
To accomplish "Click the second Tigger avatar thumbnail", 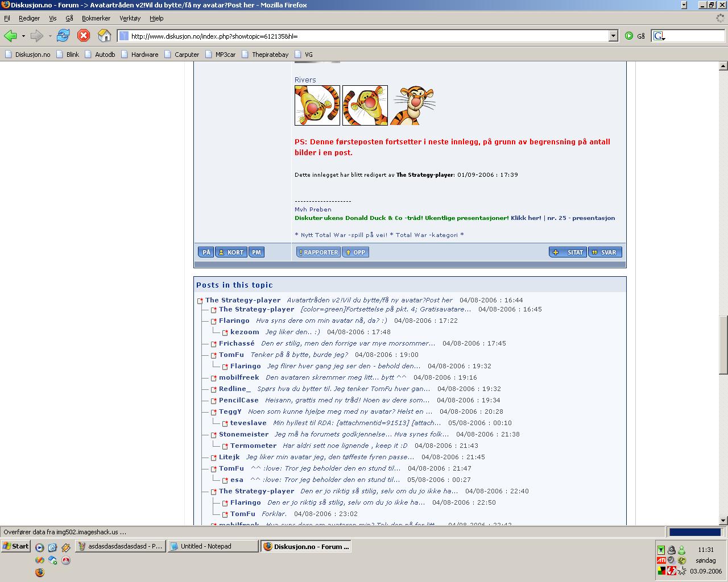I will [x=365, y=105].
